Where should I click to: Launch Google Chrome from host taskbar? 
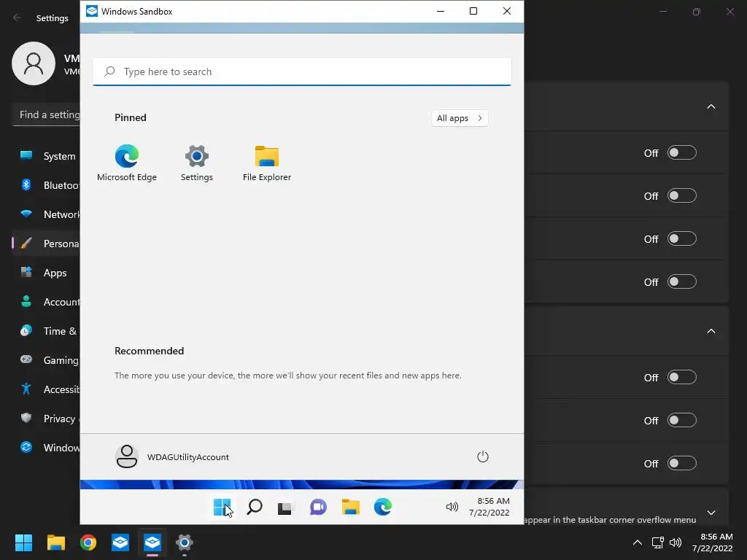88,542
